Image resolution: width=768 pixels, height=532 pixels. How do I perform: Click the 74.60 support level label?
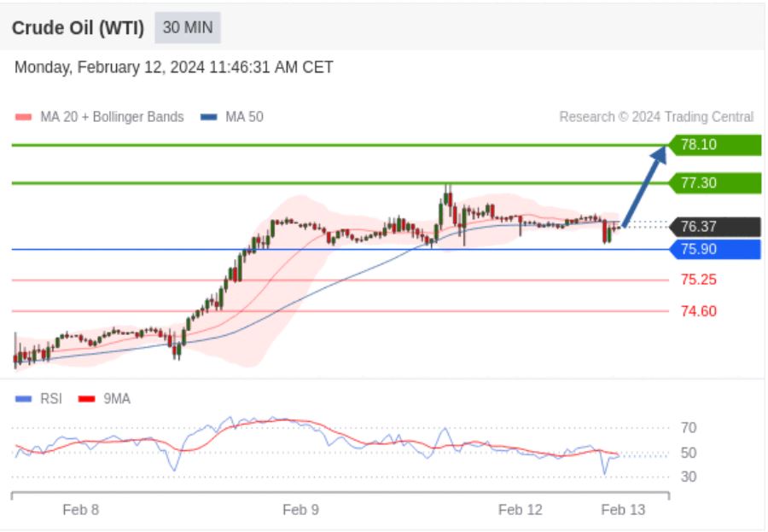click(x=698, y=311)
